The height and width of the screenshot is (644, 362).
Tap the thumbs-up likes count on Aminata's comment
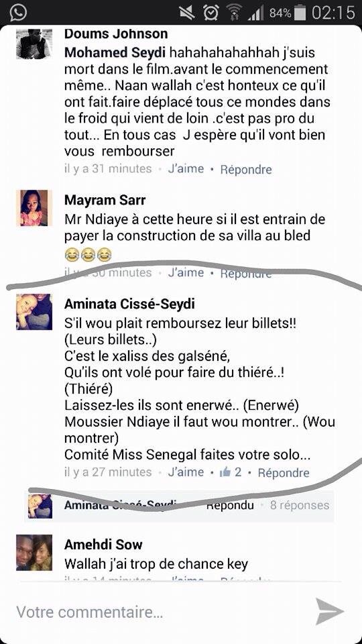point(230,472)
